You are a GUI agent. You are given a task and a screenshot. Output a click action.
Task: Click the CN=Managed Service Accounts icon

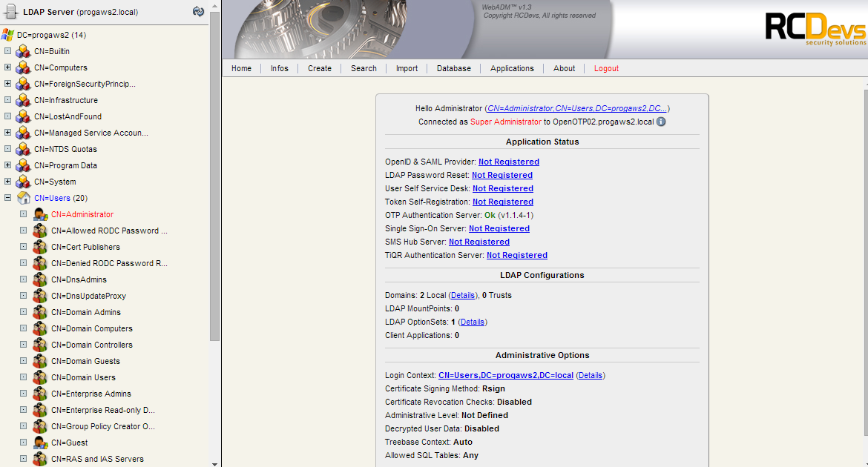coord(23,133)
